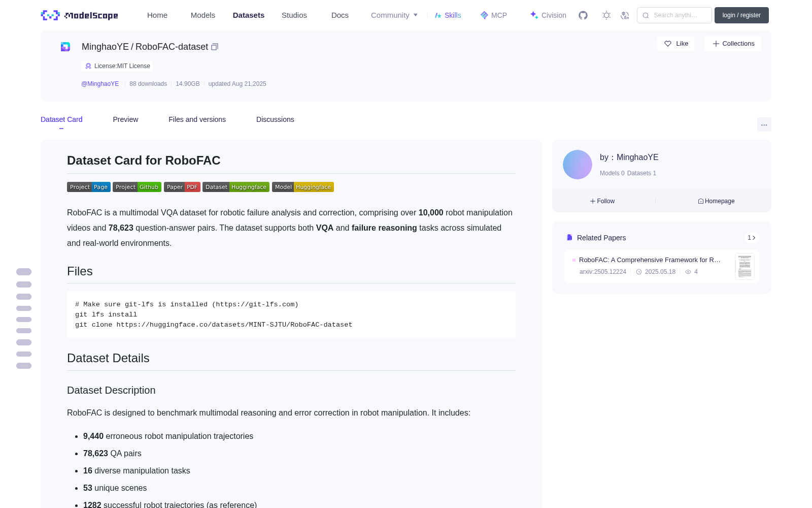The height and width of the screenshot is (508, 812).
Task: Click '9,440 erroneous robot manipulation trajectories' bullet
Action: coord(168,436)
